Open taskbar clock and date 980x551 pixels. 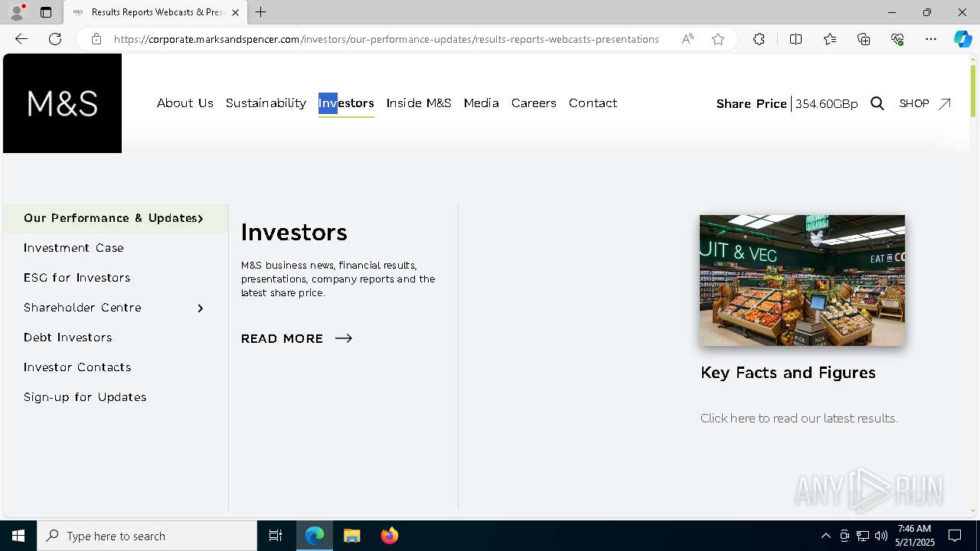(x=914, y=536)
